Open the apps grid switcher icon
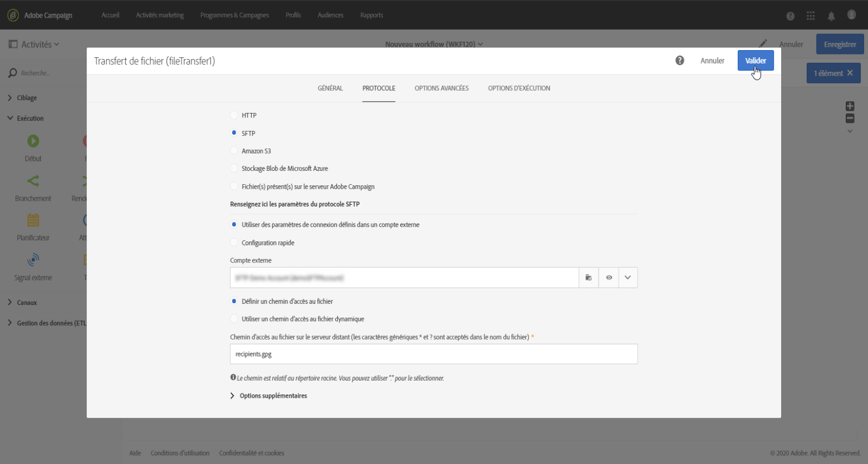 point(811,16)
